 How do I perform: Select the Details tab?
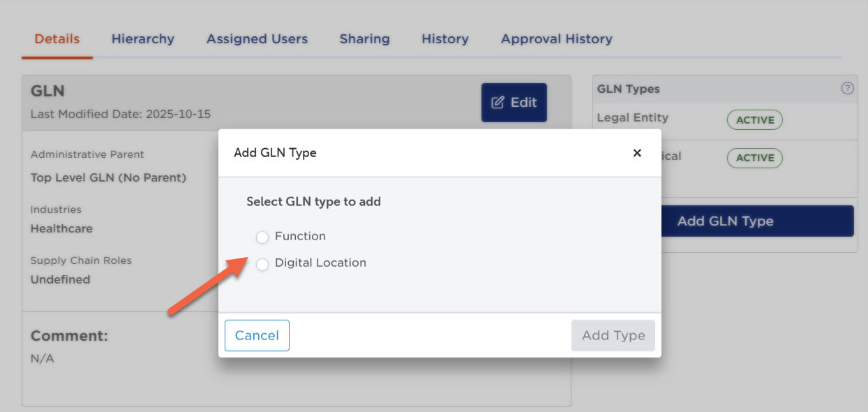tap(57, 39)
